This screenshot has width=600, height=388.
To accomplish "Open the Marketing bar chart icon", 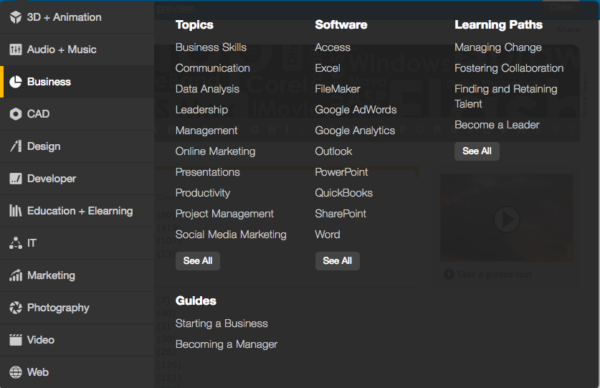I will (16, 276).
